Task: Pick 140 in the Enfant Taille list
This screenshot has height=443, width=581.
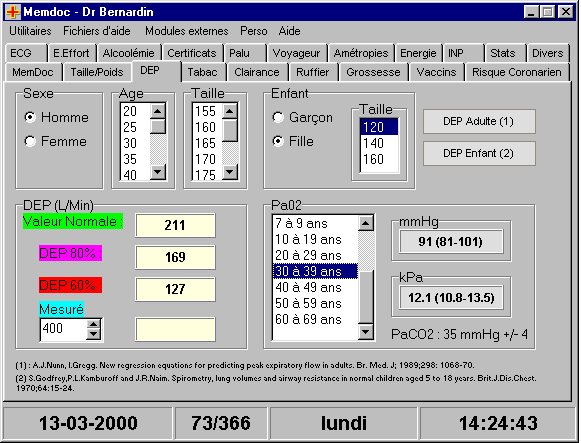Action: pyautogui.click(x=379, y=143)
